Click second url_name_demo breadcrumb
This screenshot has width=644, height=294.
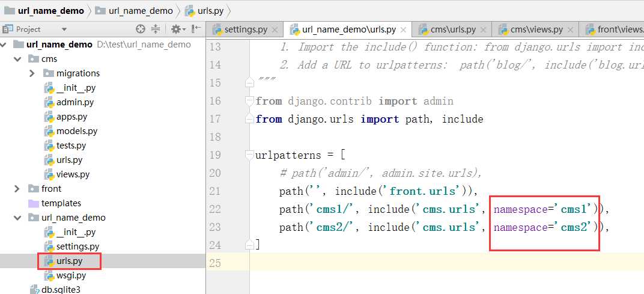coord(134,11)
